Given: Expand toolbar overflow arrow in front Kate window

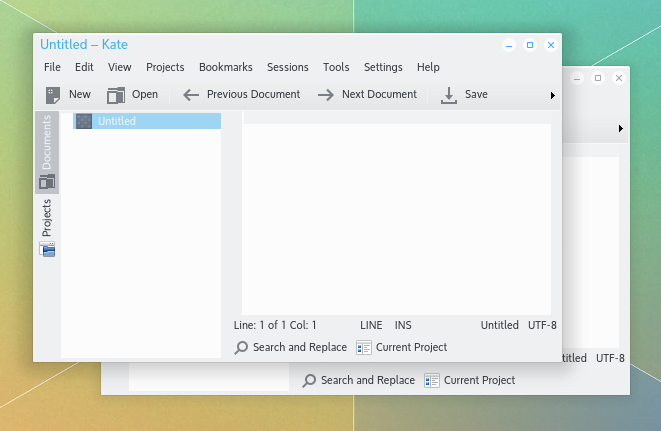Looking at the screenshot, I should (553, 95).
